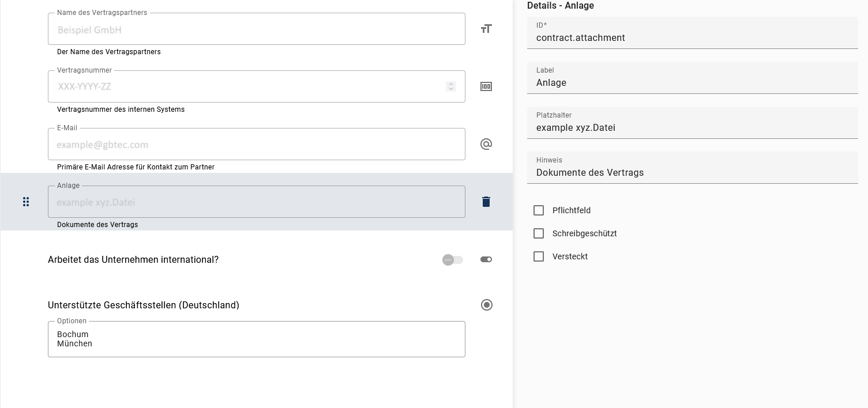Click hint 'Primäre E-Mail Adresse für Kontakt zum Partner'
Viewport: 868px width, 408px height.
point(136,167)
